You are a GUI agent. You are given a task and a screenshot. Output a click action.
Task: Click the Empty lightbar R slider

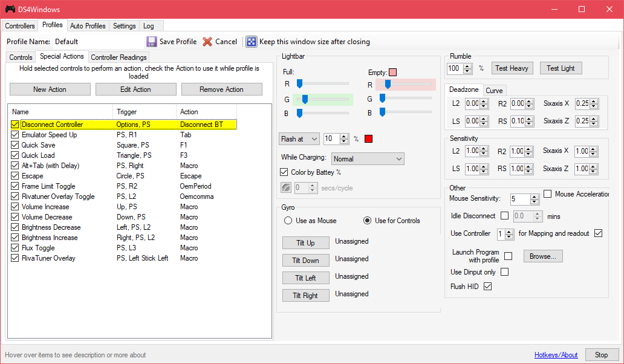pos(406,84)
